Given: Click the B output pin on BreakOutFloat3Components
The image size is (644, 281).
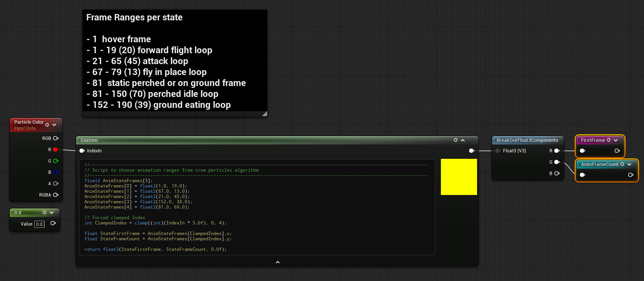Looking at the screenshot, I should (x=557, y=174).
